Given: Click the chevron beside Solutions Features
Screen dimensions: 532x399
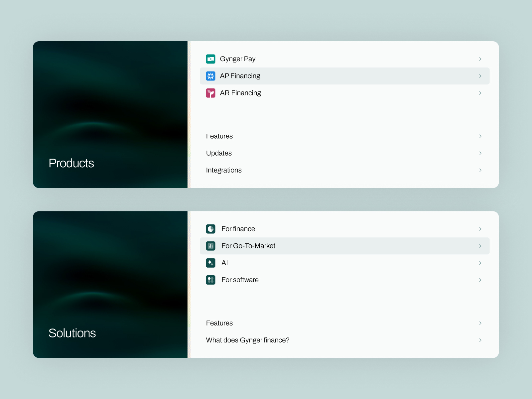Looking at the screenshot, I should pyautogui.click(x=480, y=323).
